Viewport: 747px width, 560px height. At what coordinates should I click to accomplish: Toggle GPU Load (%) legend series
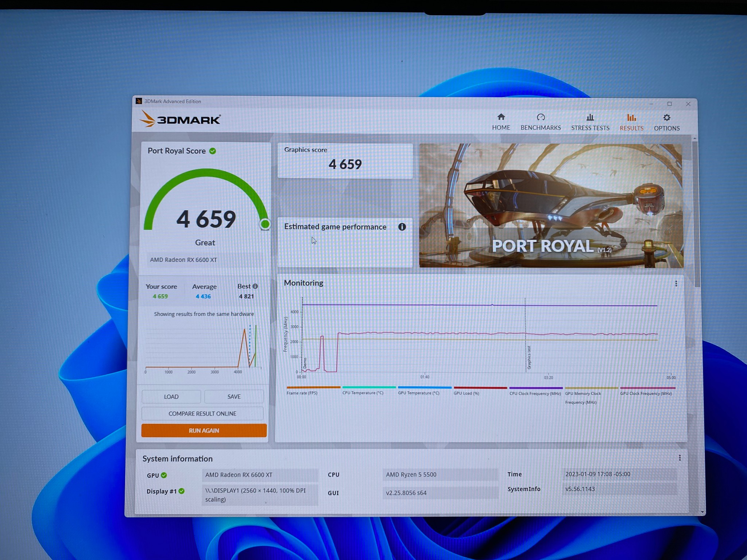(x=480, y=391)
